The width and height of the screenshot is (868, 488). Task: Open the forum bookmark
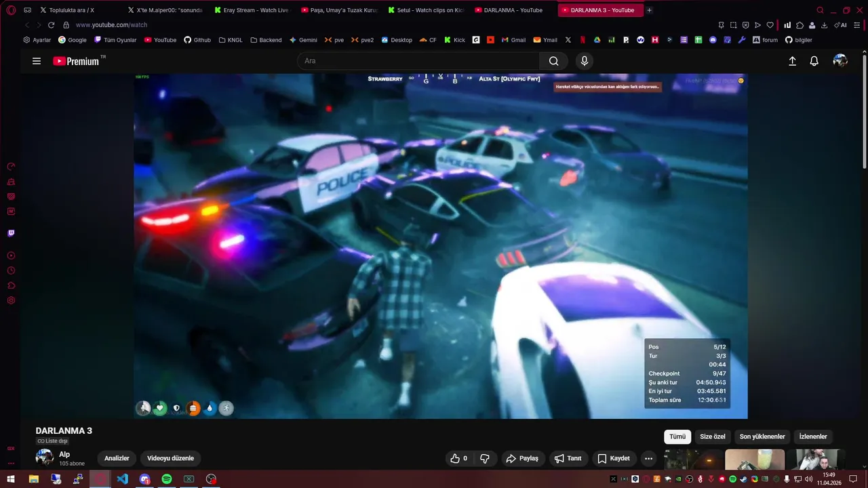tap(765, 40)
